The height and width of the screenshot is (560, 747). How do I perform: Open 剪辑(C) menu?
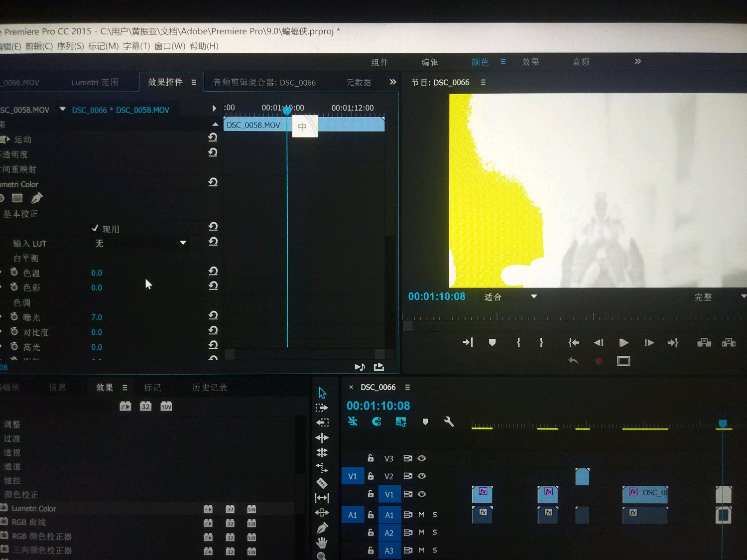(x=39, y=46)
